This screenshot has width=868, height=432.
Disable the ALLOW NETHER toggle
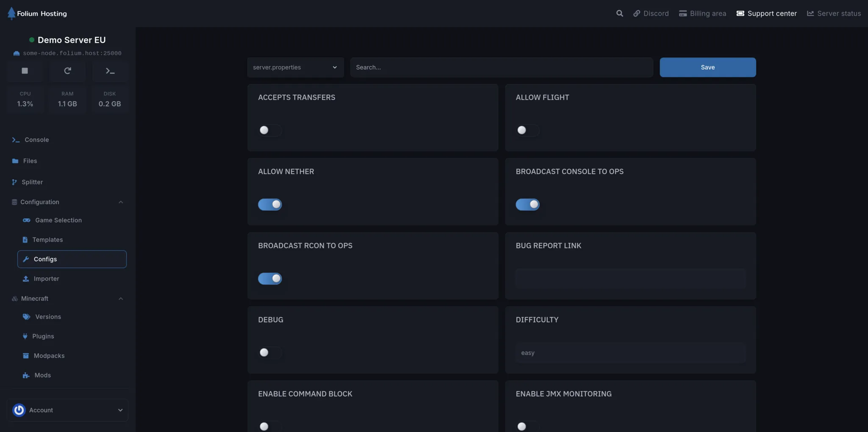coord(270,205)
